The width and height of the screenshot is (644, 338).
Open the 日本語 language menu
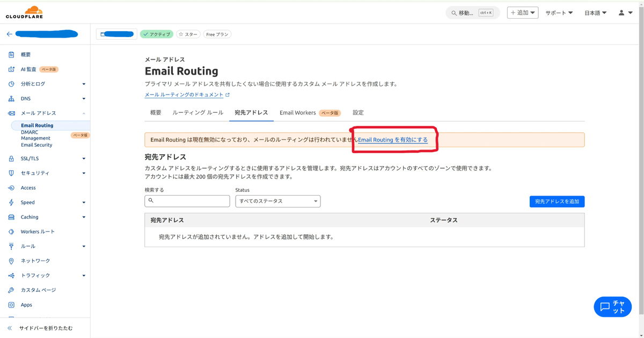595,12
